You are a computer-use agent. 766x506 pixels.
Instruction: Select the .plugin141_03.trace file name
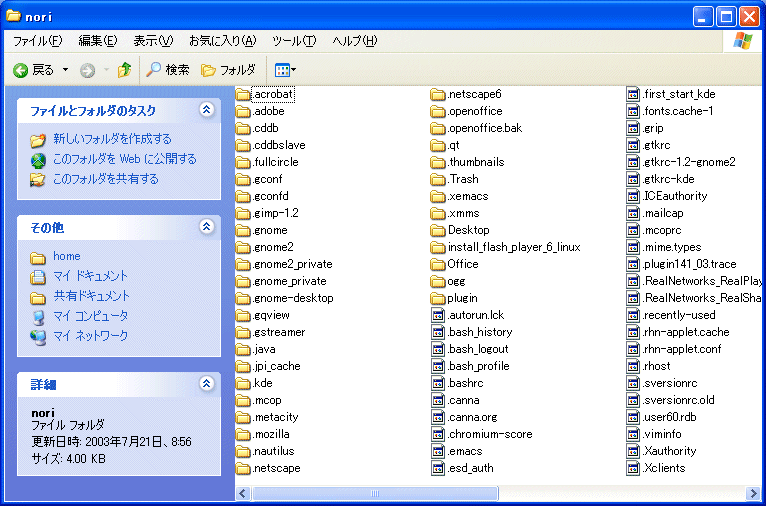pos(689,264)
